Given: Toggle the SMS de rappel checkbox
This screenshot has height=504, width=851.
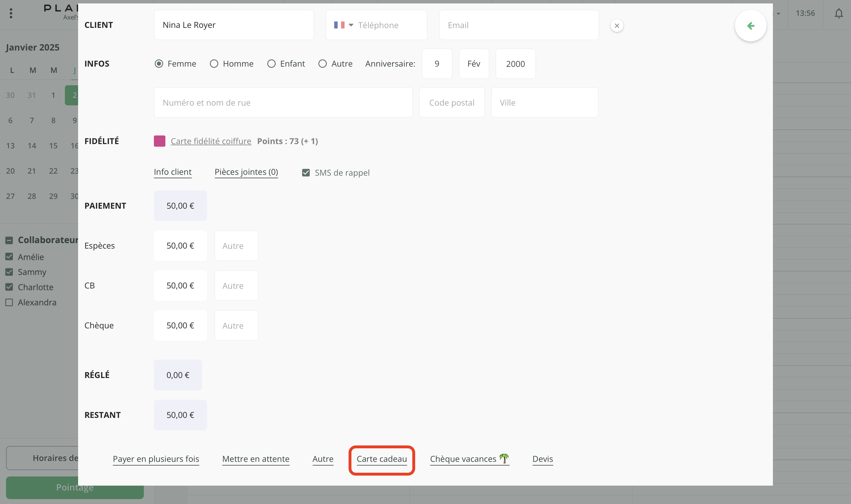Looking at the screenshot, I should point(306,173).
